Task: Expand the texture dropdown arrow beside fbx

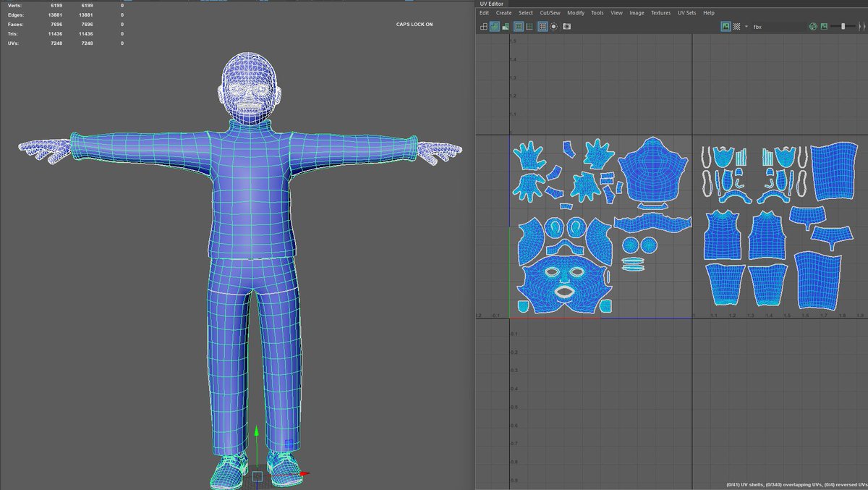Action: [746, 26]
